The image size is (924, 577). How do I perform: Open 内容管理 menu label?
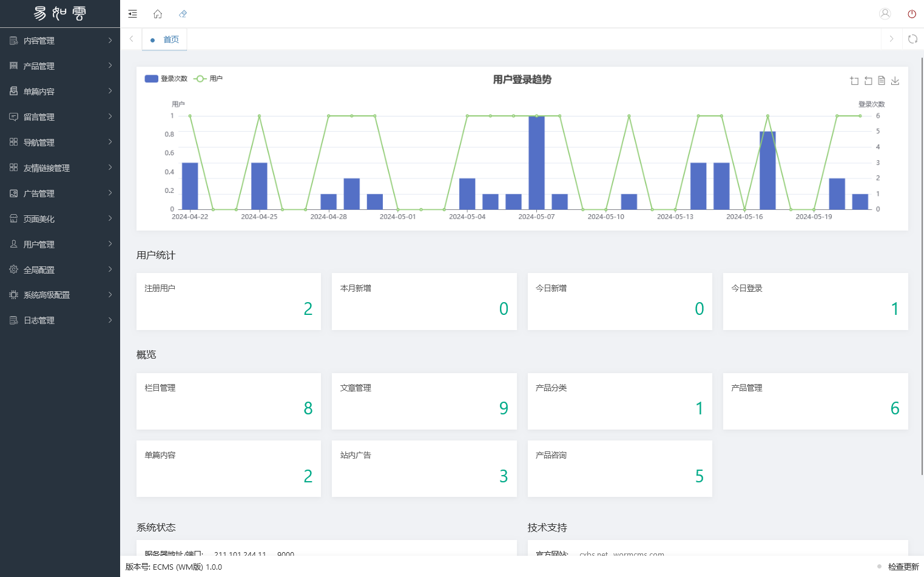click(x=39, y=41)
